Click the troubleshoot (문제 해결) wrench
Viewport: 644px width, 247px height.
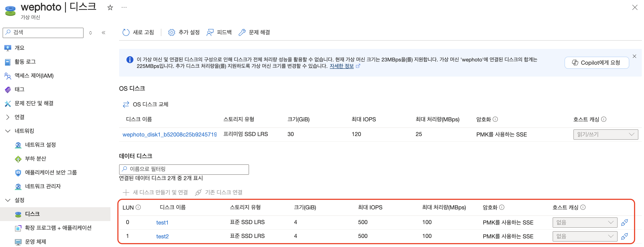pos(242,32)
